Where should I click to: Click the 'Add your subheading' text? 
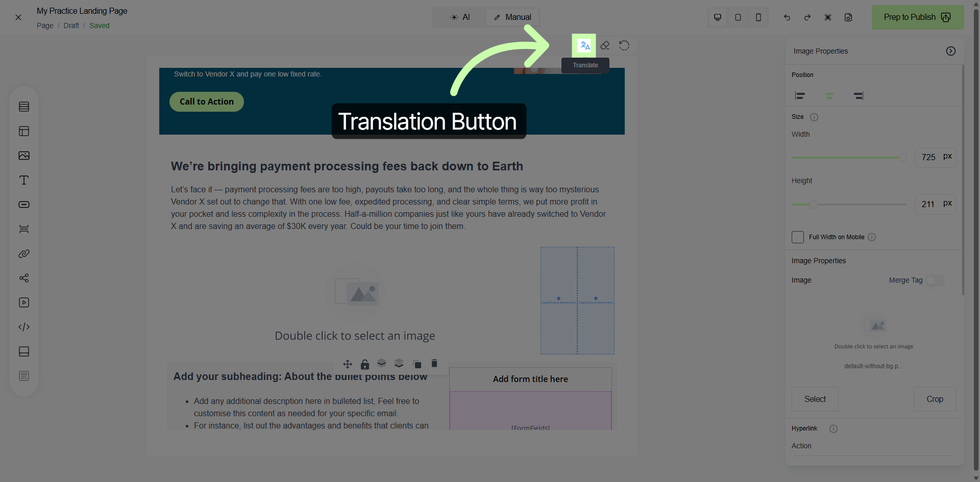(x=300, y=376)
